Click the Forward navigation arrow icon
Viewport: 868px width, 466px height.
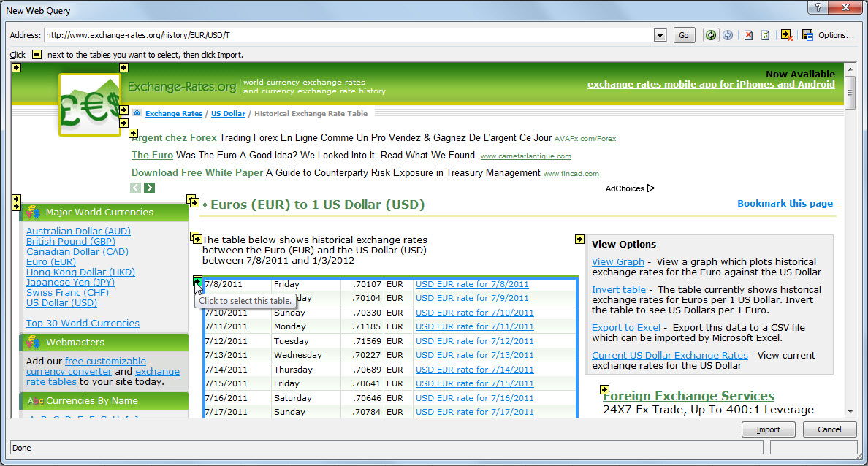pyautogui.click(x=728, y=35)
